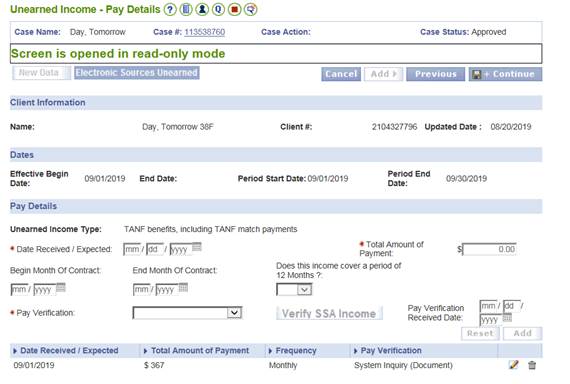Select 'System Inquiry (Document)' verification cell

[x=404, y=365]
